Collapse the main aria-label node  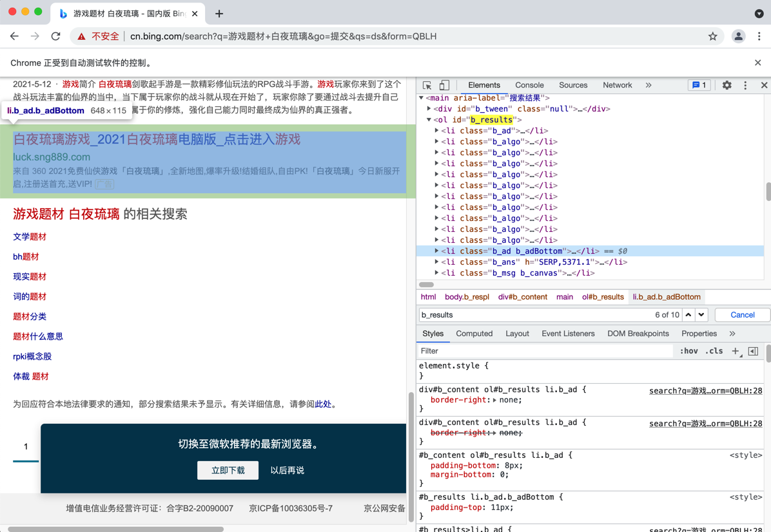422,98
